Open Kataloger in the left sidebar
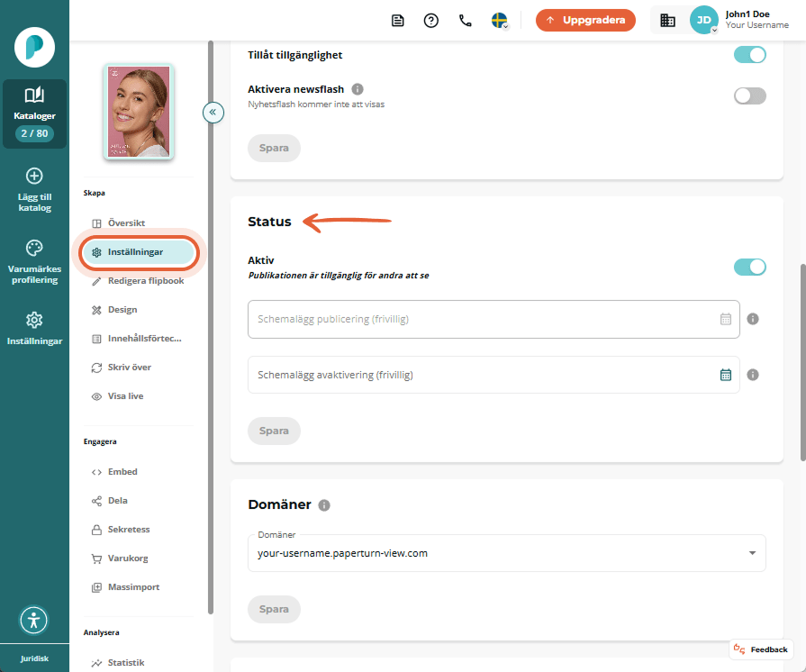The image size is (806, 672). (34, 114)
